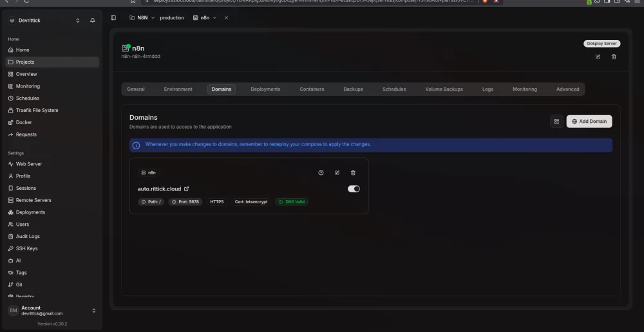Collapse the sidebar panel toggle icon

(x=113, y=17)
